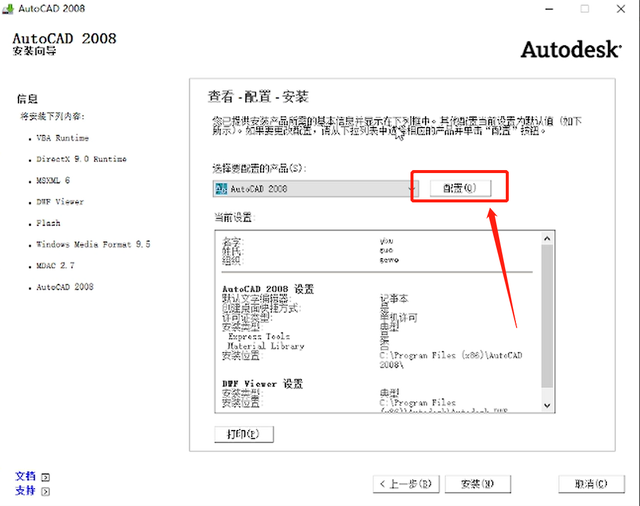
Task: Click the AutoCAD installer title bar icon
Action: click(x=8, y=9)
